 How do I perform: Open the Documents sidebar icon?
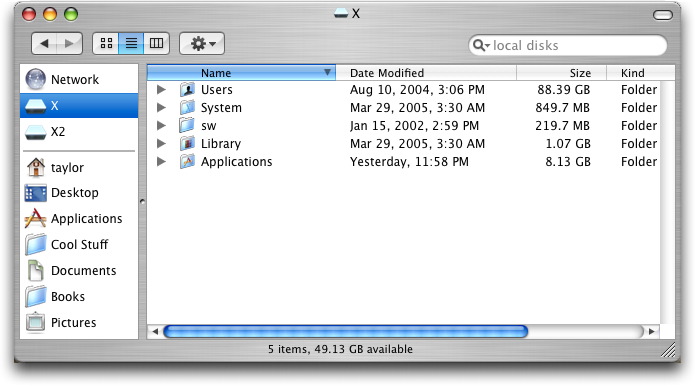click(35, 270)
